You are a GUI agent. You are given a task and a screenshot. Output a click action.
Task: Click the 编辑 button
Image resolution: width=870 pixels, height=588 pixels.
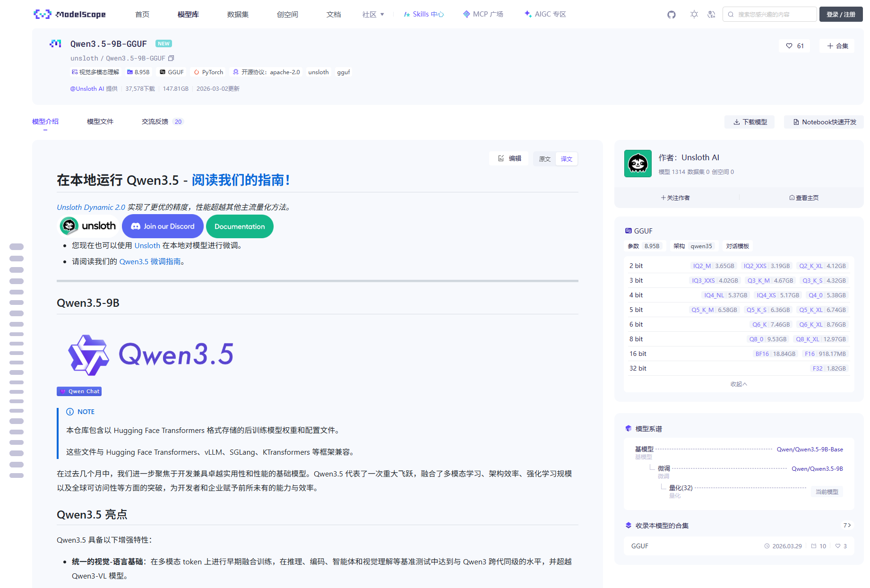click(509, 158)
